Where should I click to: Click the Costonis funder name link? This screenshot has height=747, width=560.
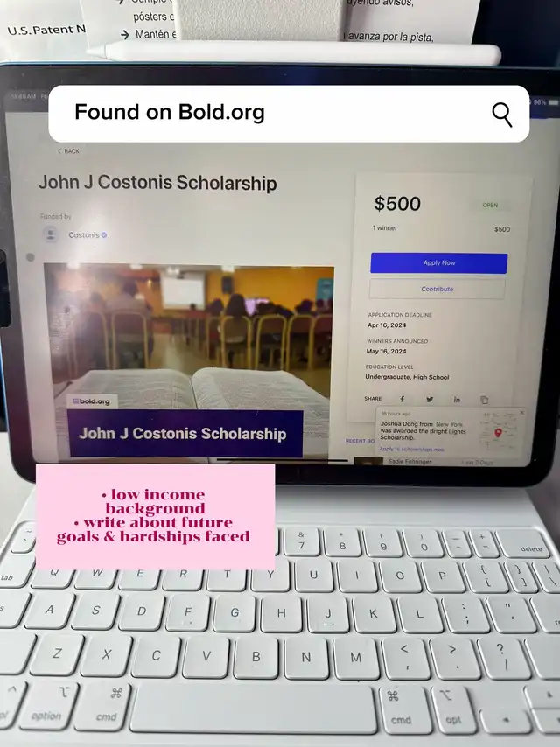(84, 235)
